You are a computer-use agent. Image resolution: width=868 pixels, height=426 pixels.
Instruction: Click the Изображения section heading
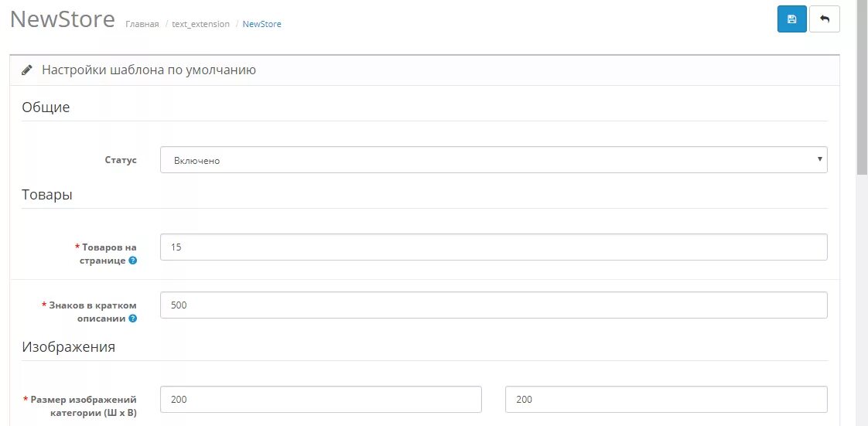69,347
